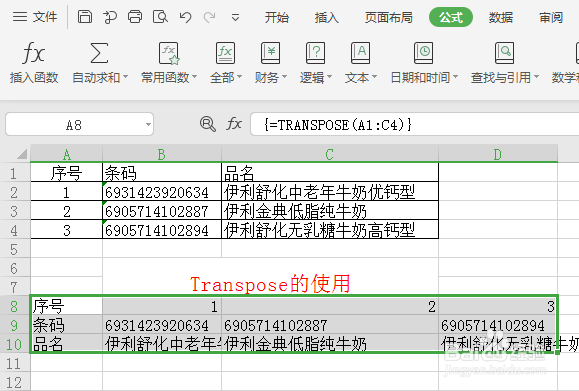The width and height of the screenshot is (579, 391).
Task: Click the 查找与引用 functions icon
Action: pos(504,53)
